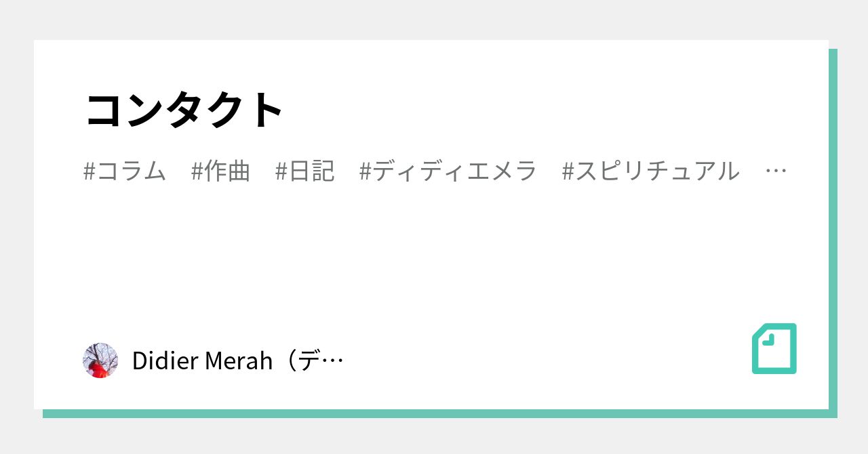Click the gray background above the card
868x454 pixels.
pyautogui.click(x=434, y=19)
